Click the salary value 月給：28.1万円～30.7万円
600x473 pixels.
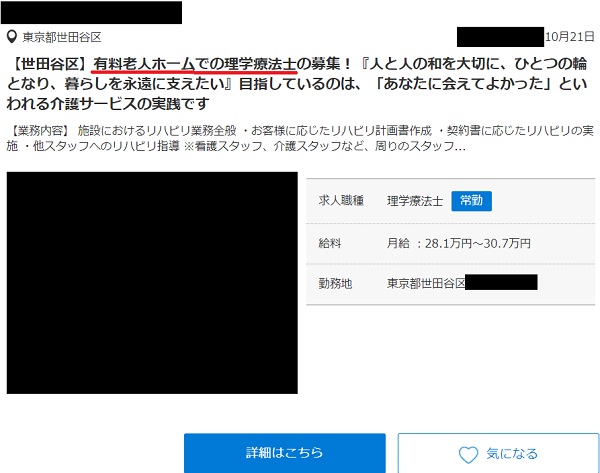point(458,243)
